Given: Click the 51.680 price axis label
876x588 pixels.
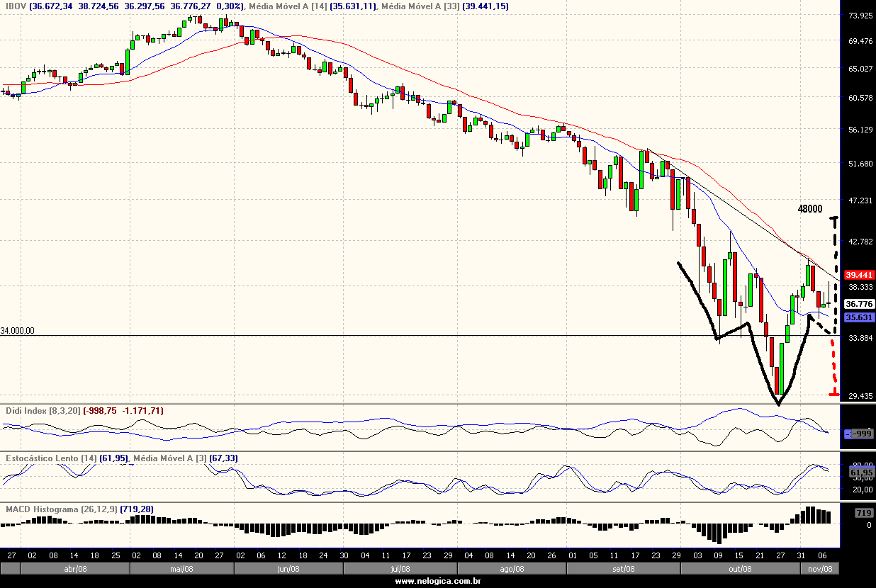Looking at the screenshot, I should [860, 164].
